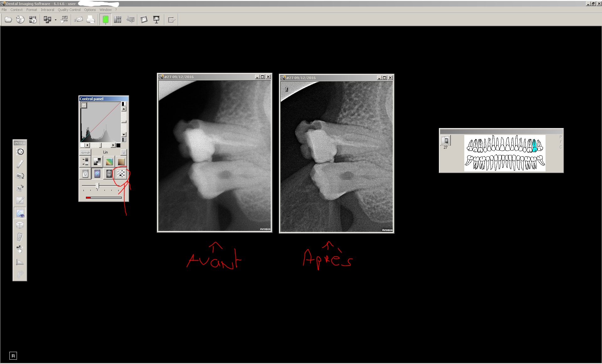The image size is (602, 364).
Task: Click the sharpness filter icon circled in red
Action: click(121, 174)
